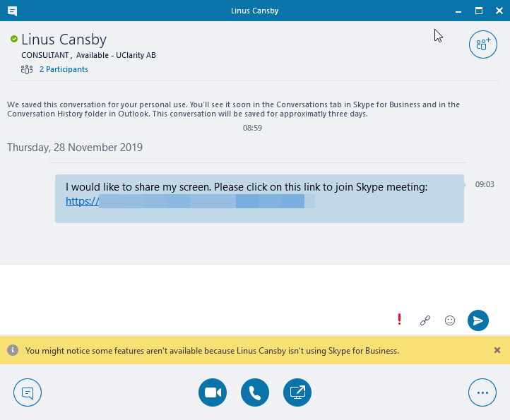This screenshot has height=420, width=510.
Task: Click the Linus Cansby contact name
Action: [64, 40]
